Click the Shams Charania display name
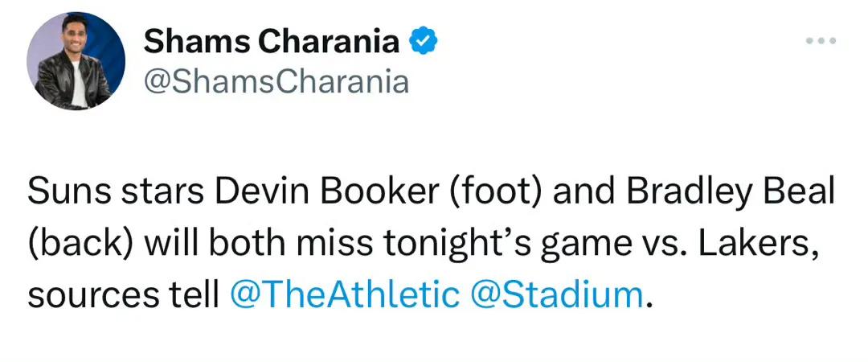868x362 pixels. [x=272, y=42]
